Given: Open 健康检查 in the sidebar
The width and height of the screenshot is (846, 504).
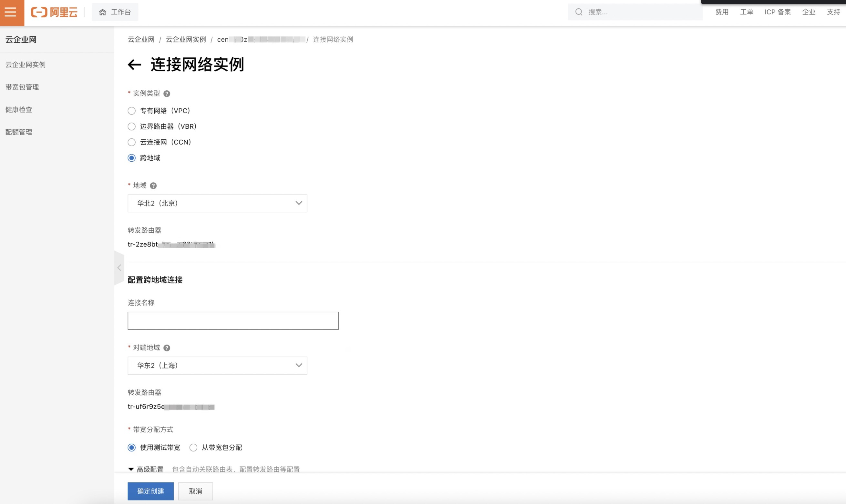Looking at the screenshot, I should click(x=19, y=110).
